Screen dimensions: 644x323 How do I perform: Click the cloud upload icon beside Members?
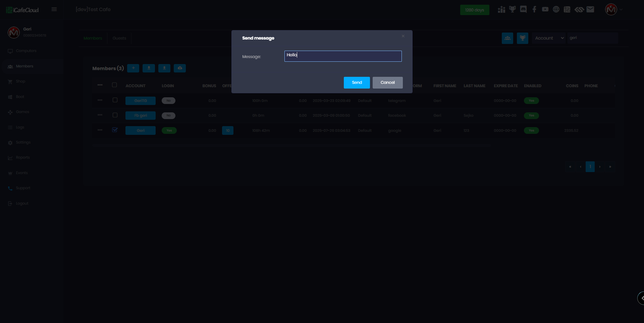[180, 68]
